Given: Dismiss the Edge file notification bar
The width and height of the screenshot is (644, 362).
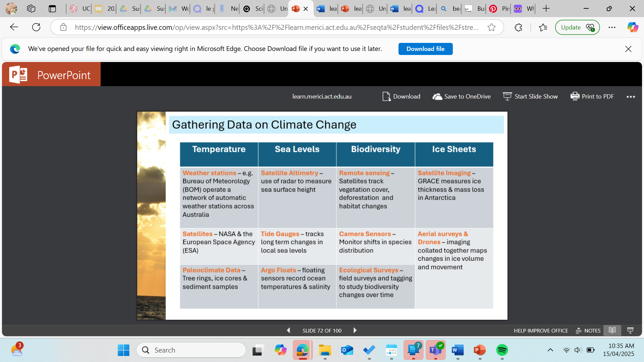Looking at the screenshot, I should pos(628,49).
